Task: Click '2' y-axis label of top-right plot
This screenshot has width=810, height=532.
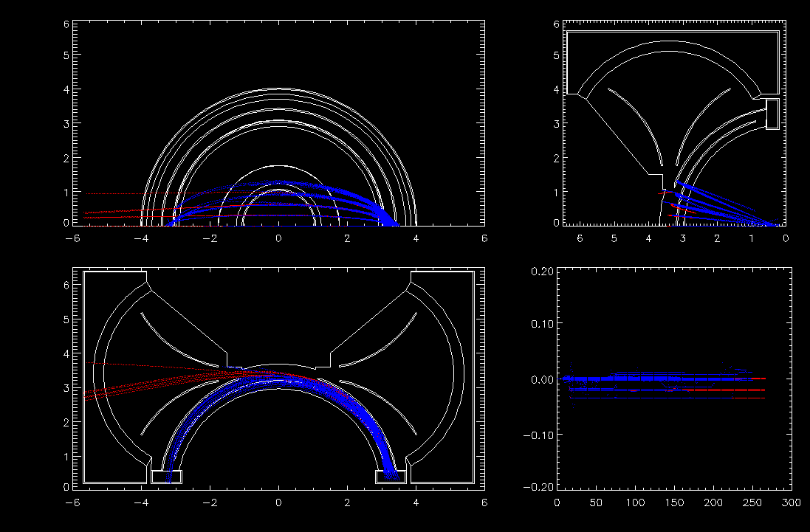Action: click(x=556, y=158)
